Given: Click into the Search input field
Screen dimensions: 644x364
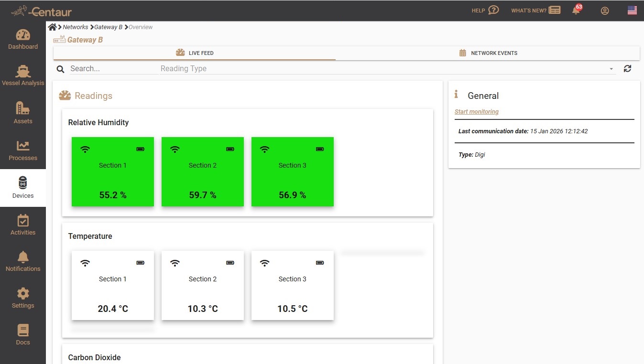Looking at the screenshot, I should click(113, 69).
